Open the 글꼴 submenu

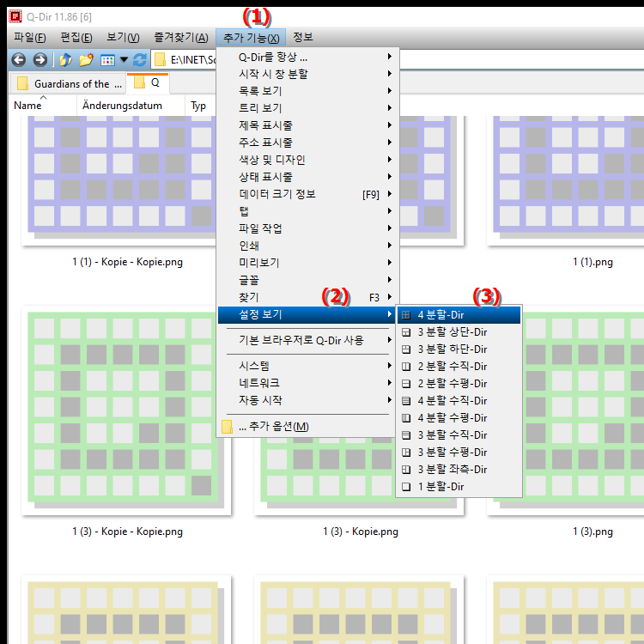click(x=306, y=280)
